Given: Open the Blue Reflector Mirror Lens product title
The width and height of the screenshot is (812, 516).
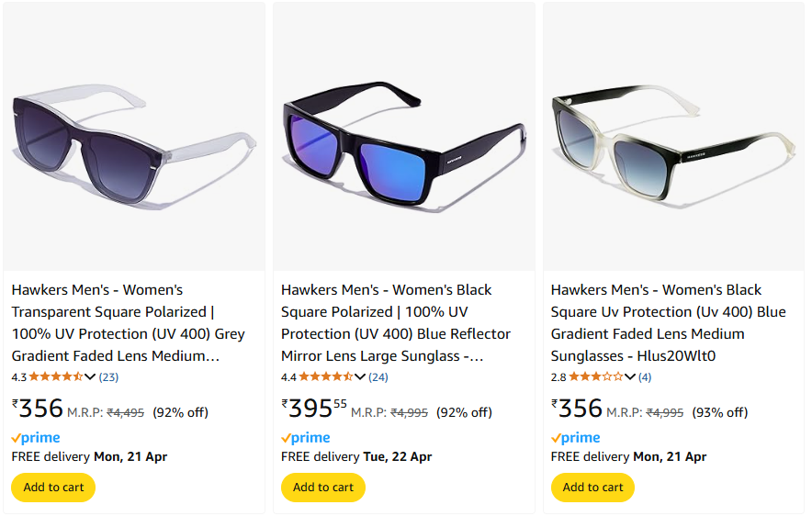Looking at the screenshot, I should 396,323.
